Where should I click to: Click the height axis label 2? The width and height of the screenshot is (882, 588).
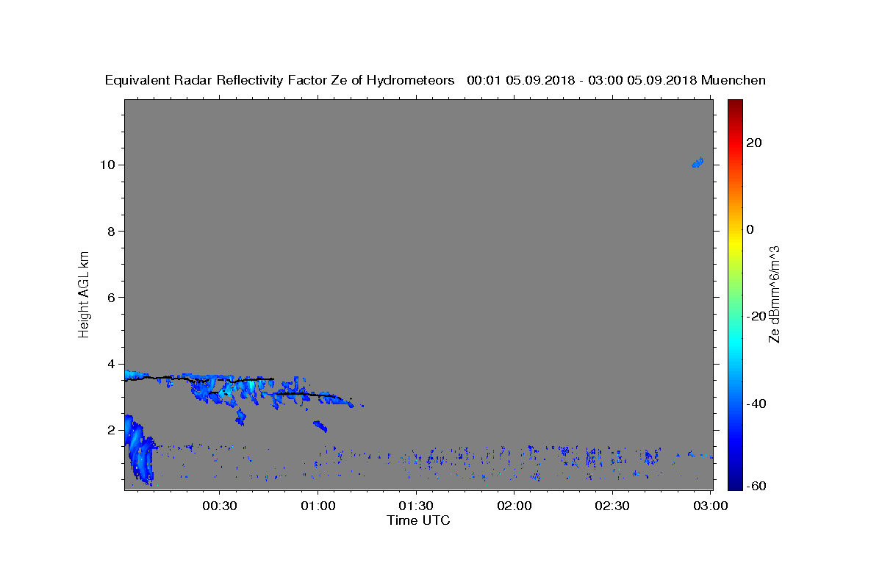coord(112,430)
